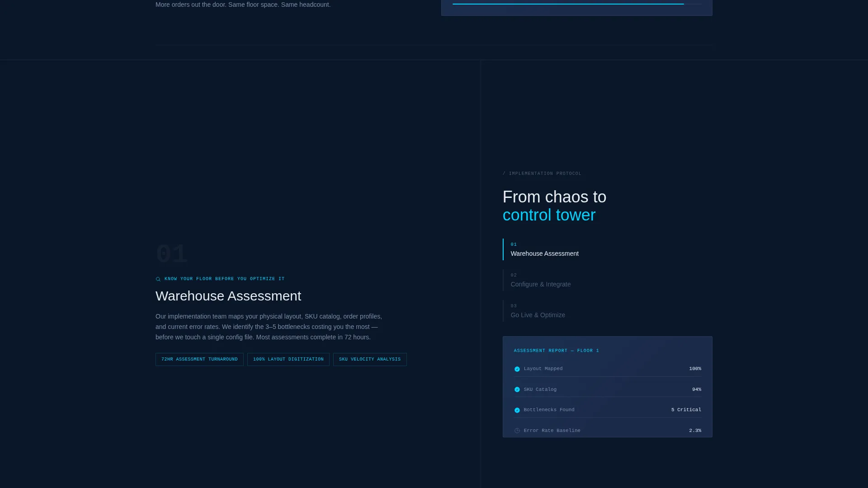This screenshot has width=868, height=488.
Task: Click the magnifier icon beside Know Your Floor
Action: pos(158,279)
